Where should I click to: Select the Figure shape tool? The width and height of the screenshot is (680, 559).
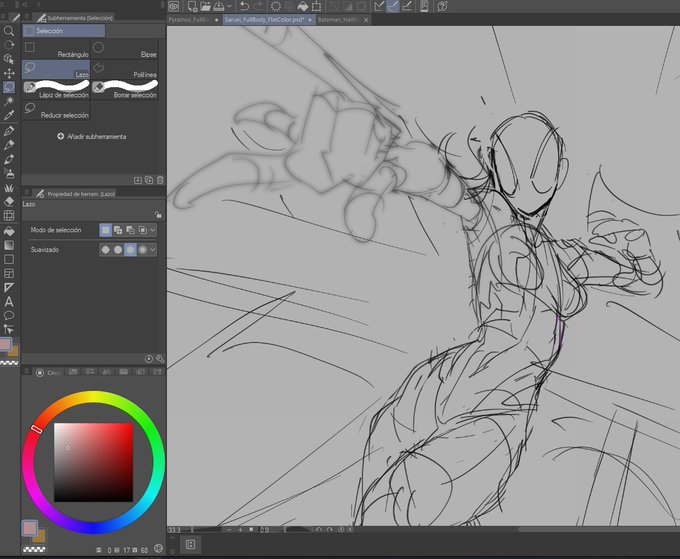[x=9, y=259]
